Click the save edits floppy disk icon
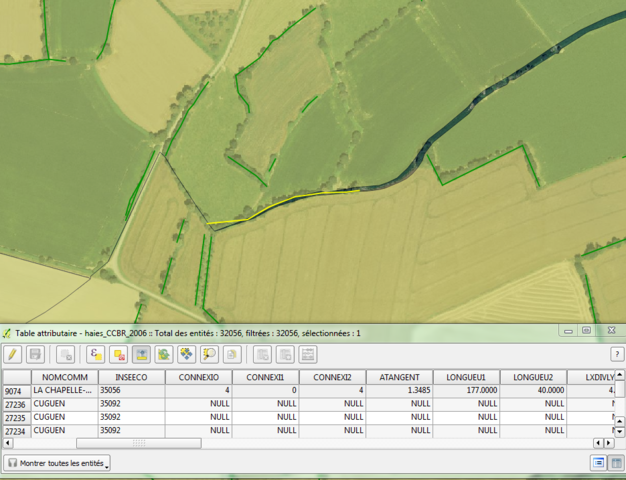This screenshot has height=480, width=626. point(35,354)
